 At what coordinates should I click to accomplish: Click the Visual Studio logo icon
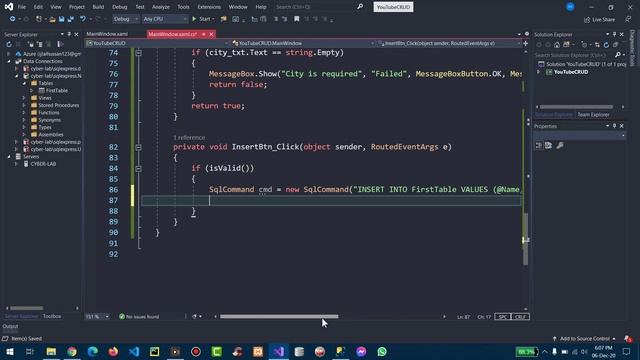(9, 7)
